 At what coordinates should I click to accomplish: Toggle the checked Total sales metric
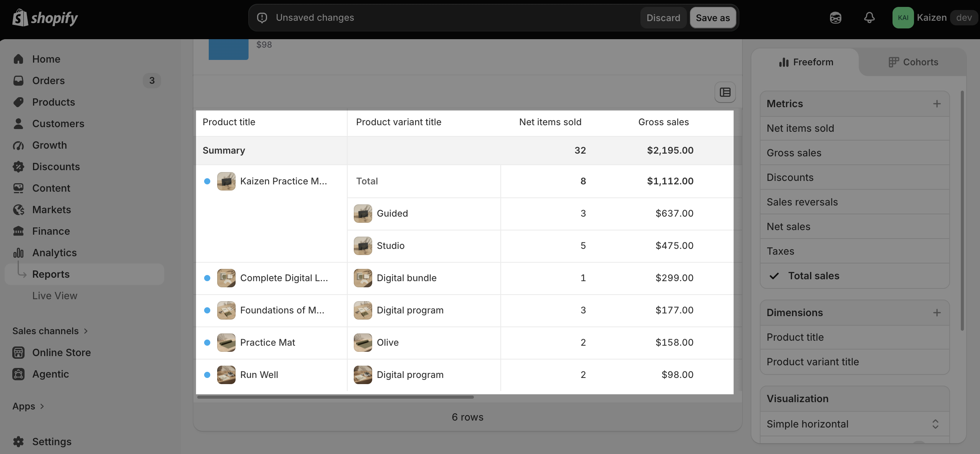[855, 276]
